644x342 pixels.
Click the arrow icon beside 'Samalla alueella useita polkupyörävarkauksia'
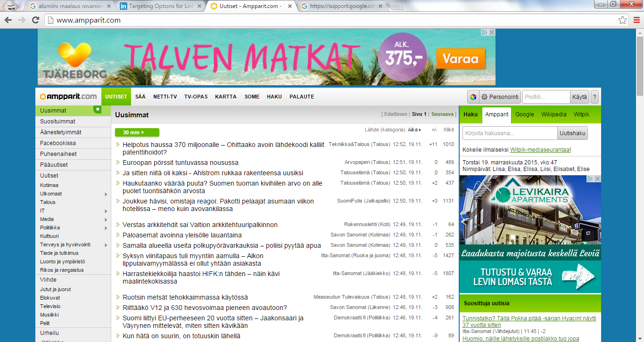coord(118,245)
